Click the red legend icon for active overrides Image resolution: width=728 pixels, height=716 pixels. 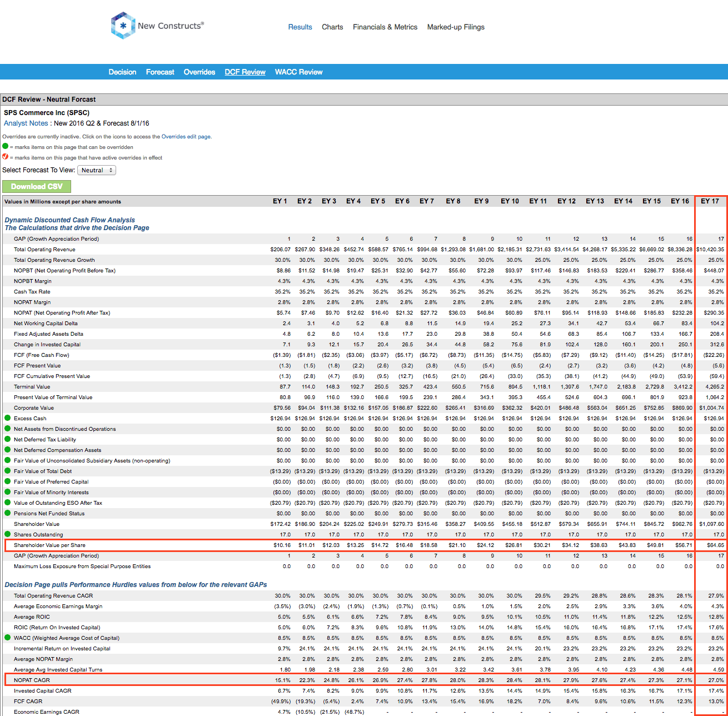tap(6, 157)
